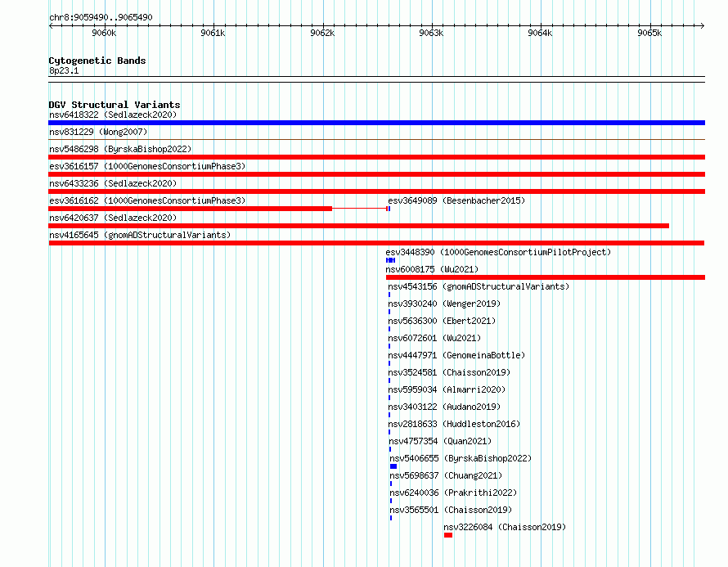Open esv3649089 (Besenbacher2015) variant label
Screen dimensions: 728x567
tap(456, 200)
